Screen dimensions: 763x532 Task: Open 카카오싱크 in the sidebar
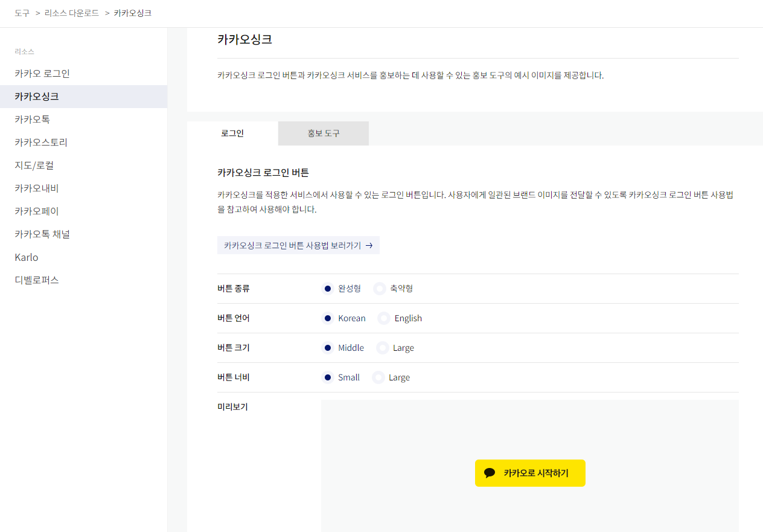(83, 97)
